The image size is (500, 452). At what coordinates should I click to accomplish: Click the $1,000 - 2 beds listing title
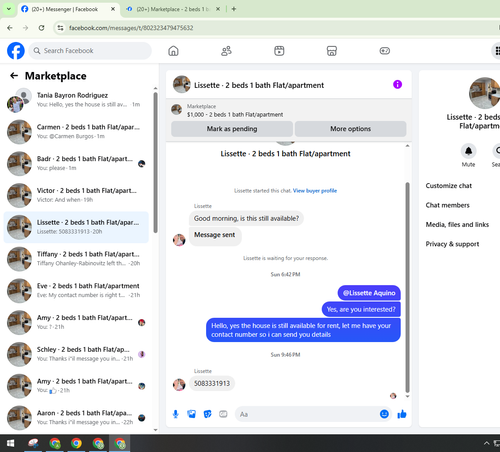[x=235, y=115]
